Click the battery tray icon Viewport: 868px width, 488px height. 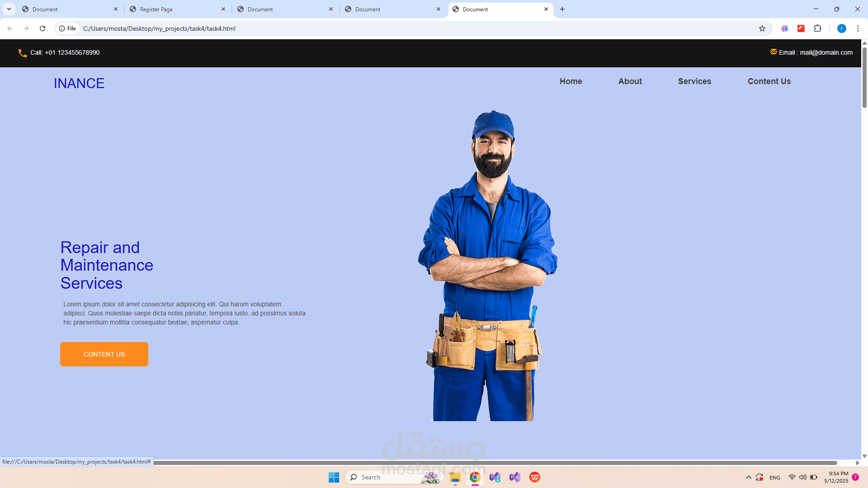pyautogui.click(x=814, y=477)
